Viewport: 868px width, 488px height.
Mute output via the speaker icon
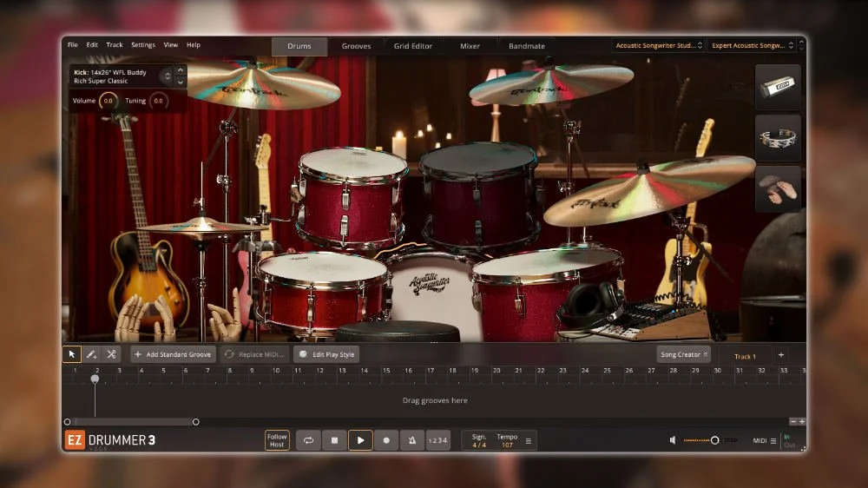coord(673,440)
